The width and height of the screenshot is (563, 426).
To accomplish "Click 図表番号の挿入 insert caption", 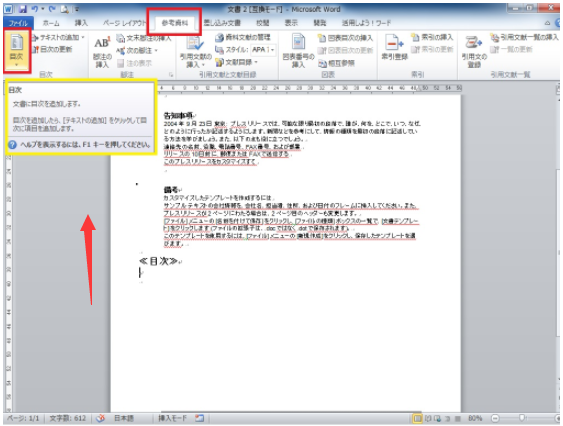I will [x=298, y=51].
